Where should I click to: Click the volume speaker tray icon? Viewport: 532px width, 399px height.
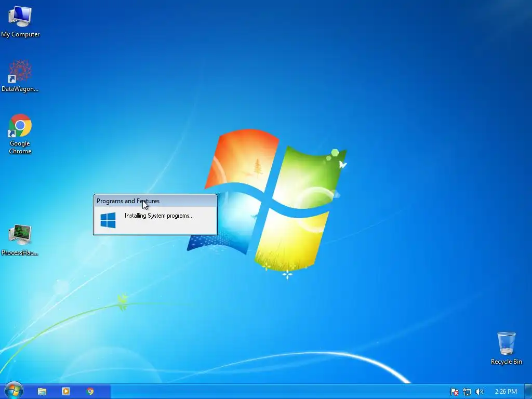click(x=479, y=392)
